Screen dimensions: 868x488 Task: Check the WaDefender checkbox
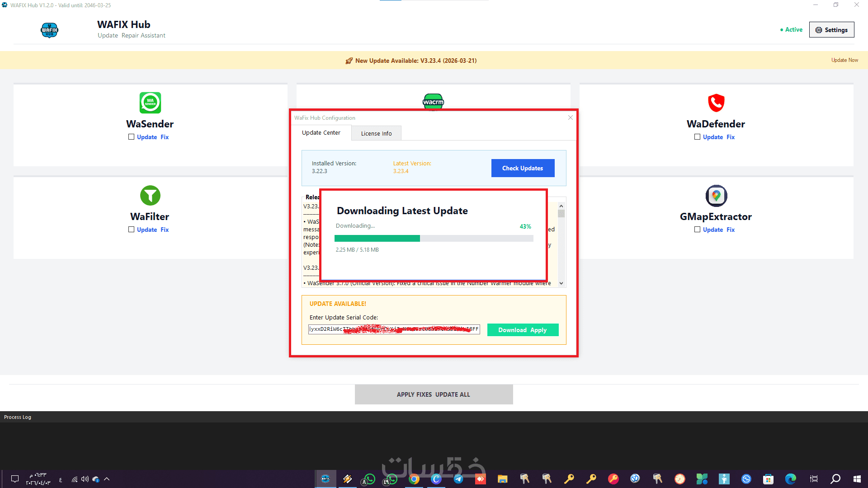tap(697, 137)
